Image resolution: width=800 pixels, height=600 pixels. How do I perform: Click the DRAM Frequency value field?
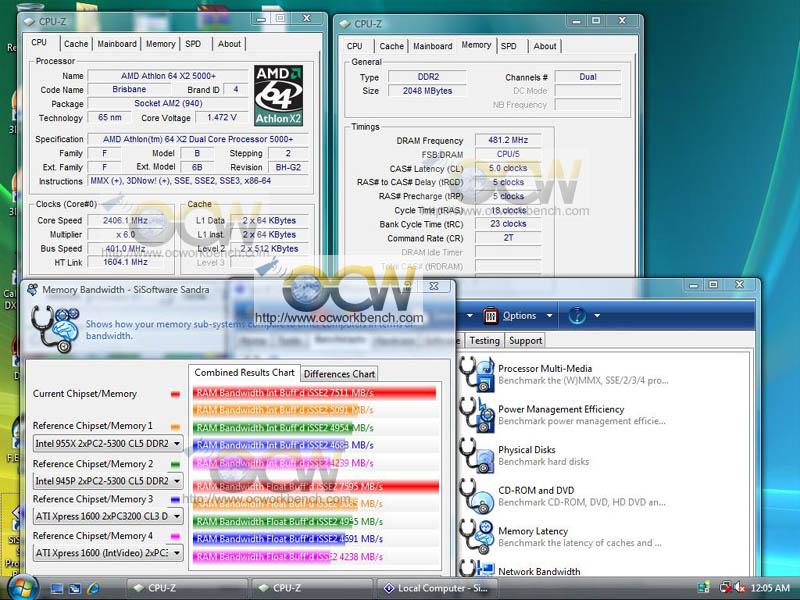pyautogui.click(x=508, y=140)
